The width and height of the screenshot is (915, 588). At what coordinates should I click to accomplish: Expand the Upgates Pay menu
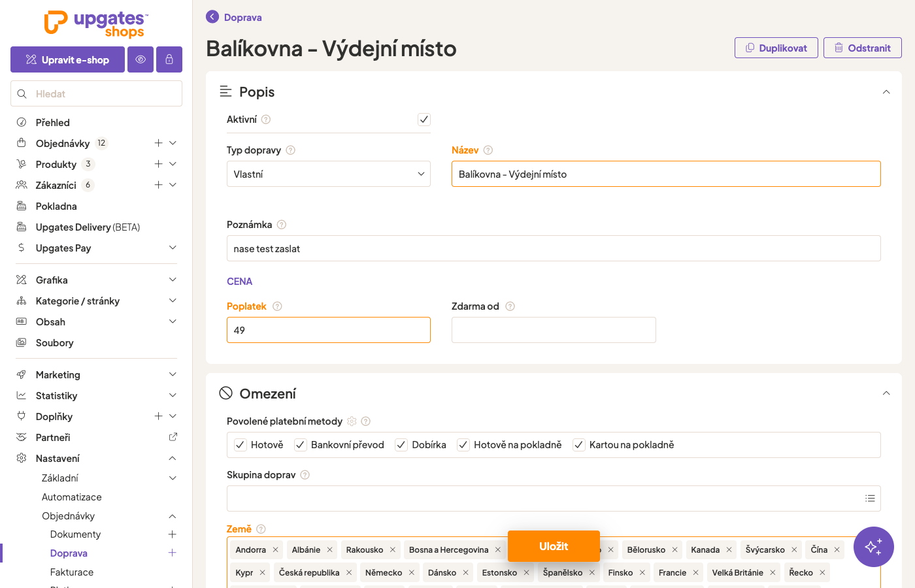click(x=173, y=248)
